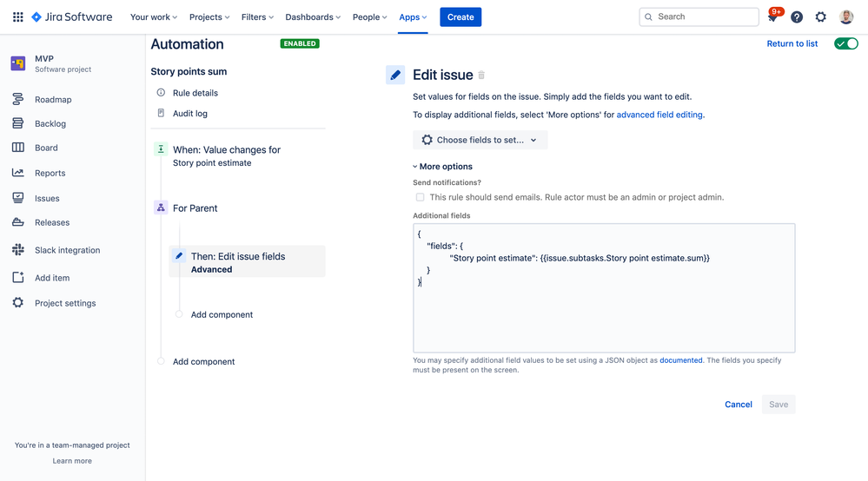
Task: Click the Learn more link
Action: [x=72, y=460]
